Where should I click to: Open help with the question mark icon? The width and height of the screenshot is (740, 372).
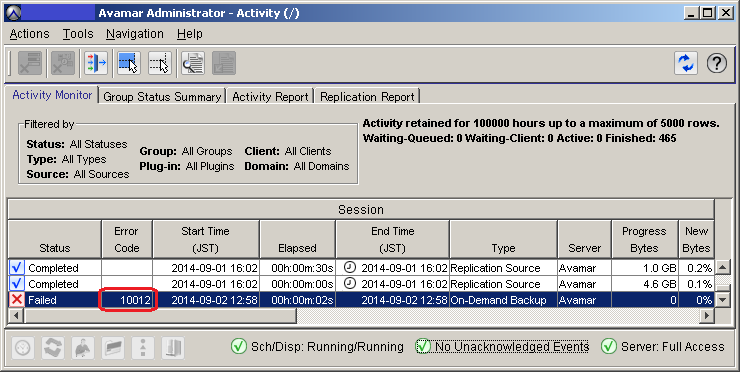(x=716, y=63)
